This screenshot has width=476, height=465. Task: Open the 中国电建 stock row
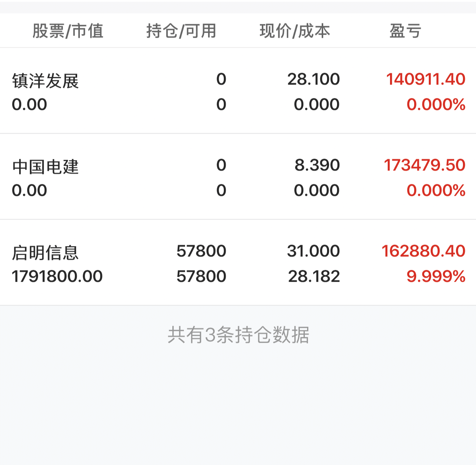coord(238,177)
